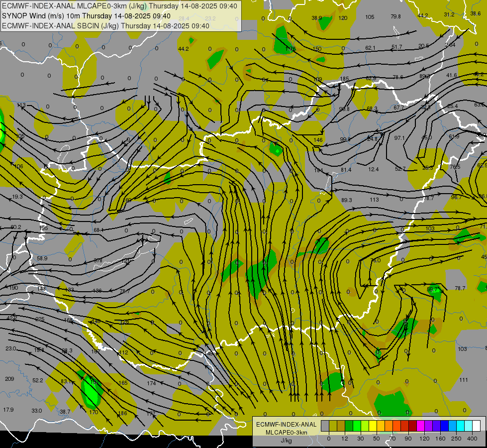This screenshot has width=487, height=448.
Task: Click the map value 33.0
Action: click(37, 411)
